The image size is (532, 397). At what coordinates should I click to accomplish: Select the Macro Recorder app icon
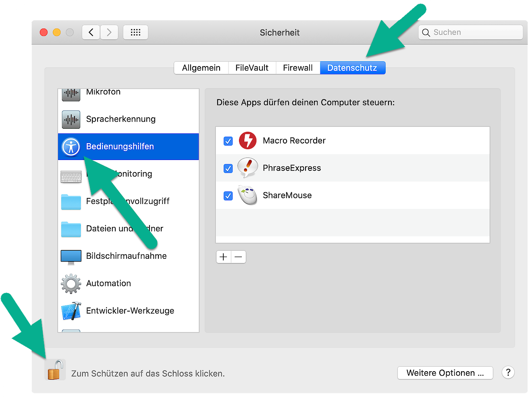pyautogui.click(x=247, y=141)
